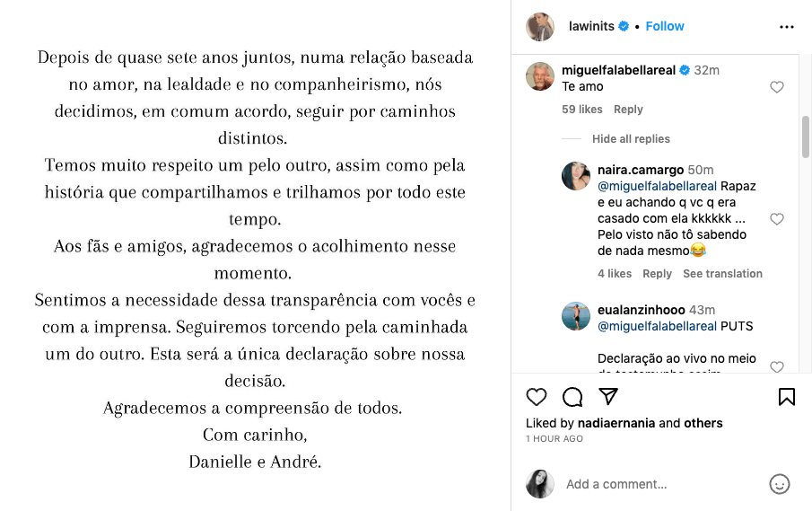The width and height of the screenshot is (812, 511).
Task: Open comments via the speech bubble icon
Action: (572, 397)
